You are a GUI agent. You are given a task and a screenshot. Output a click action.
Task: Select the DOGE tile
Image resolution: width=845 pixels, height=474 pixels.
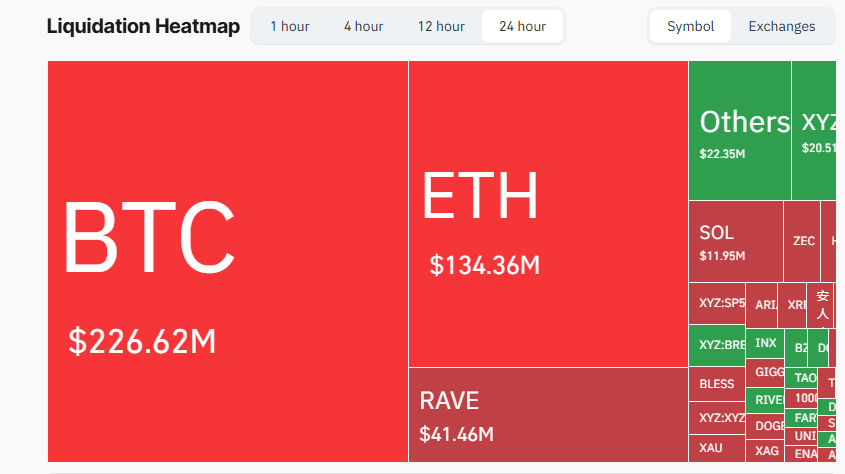[x=767, y=425]
